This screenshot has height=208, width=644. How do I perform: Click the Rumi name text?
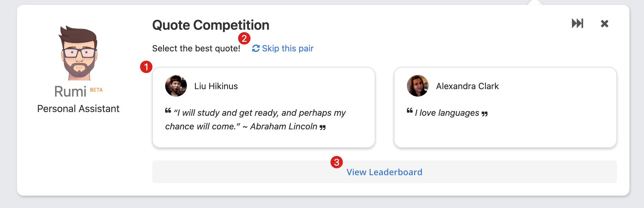(x=70, y=92)
